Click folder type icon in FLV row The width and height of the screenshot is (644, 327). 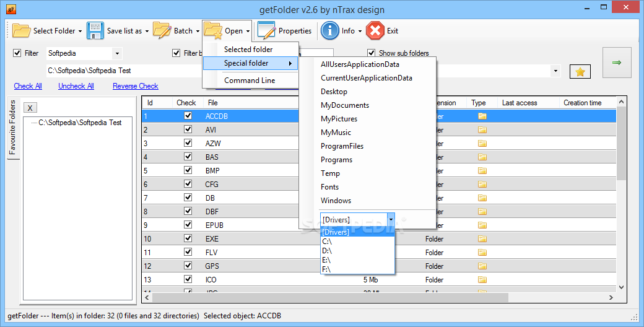(x=482, y=252)
